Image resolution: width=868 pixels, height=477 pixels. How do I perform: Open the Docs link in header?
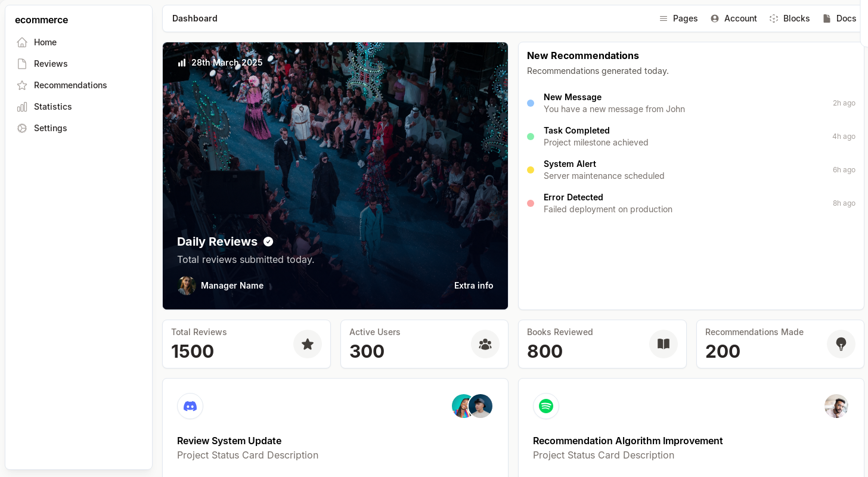[x=839, y=18]
